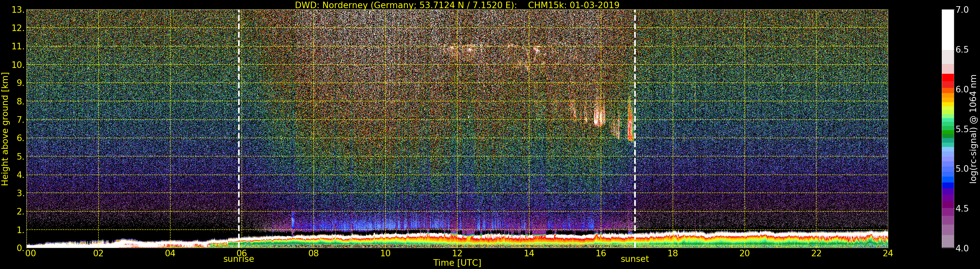The width and height of the screenshot is (980, 269).
Task: Click the y-axis tick label '9.'
Action: (20, 83)
